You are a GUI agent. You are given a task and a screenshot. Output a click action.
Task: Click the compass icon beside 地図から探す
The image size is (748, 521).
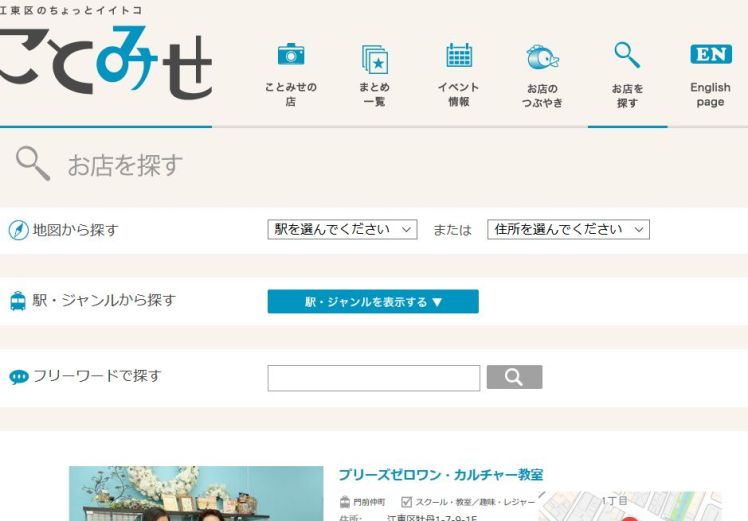(19, 230)
